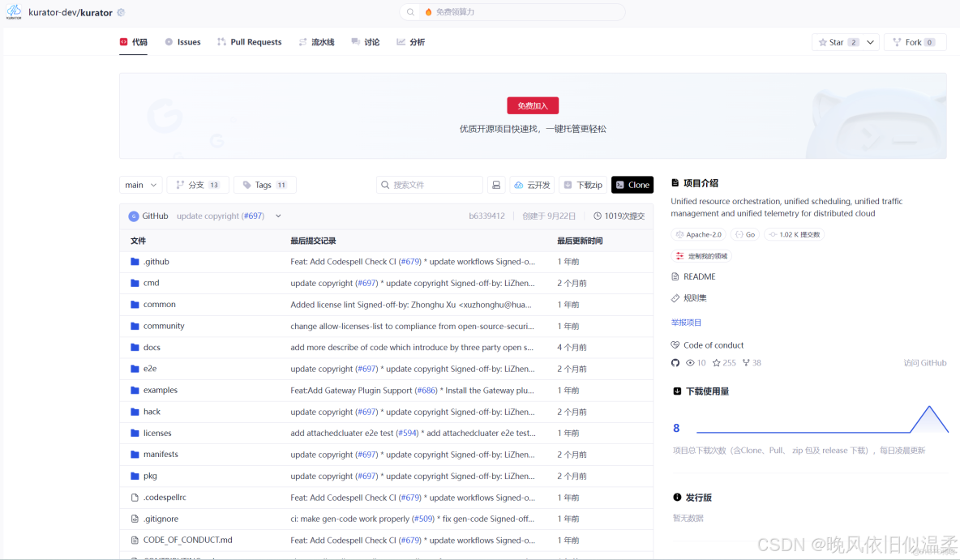
Task: Open the 云开发 cloud development tool
Action: pos(532,185)
